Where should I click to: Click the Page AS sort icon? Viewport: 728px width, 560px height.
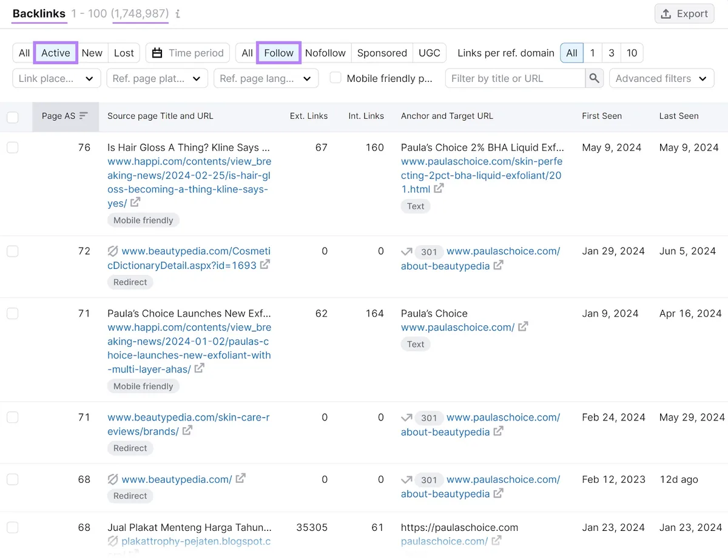84,116
